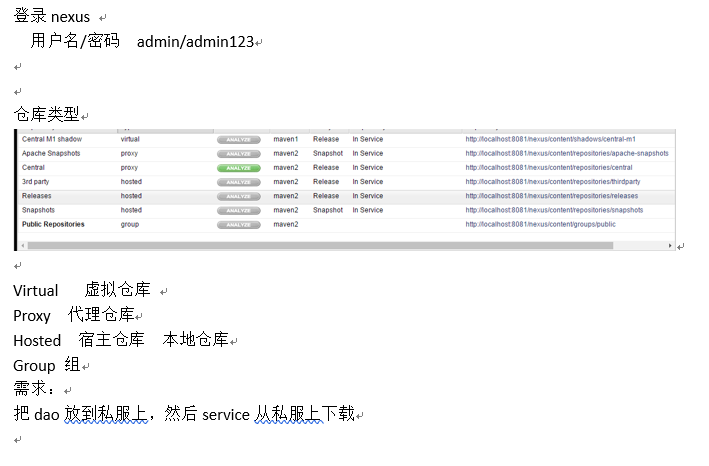The height and width of the screenshot is (466, 709).
Task: Select the Public Repositories row name
Action: tap(53, 224)
